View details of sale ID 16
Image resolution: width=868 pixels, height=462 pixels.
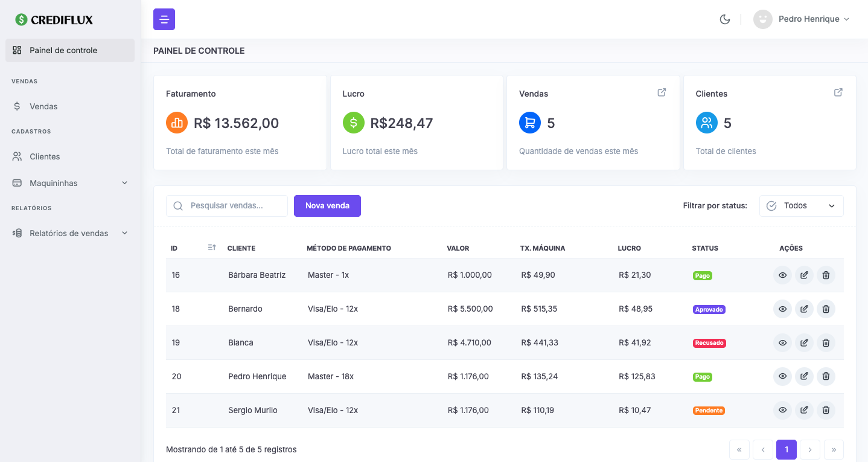pos(782,275)
